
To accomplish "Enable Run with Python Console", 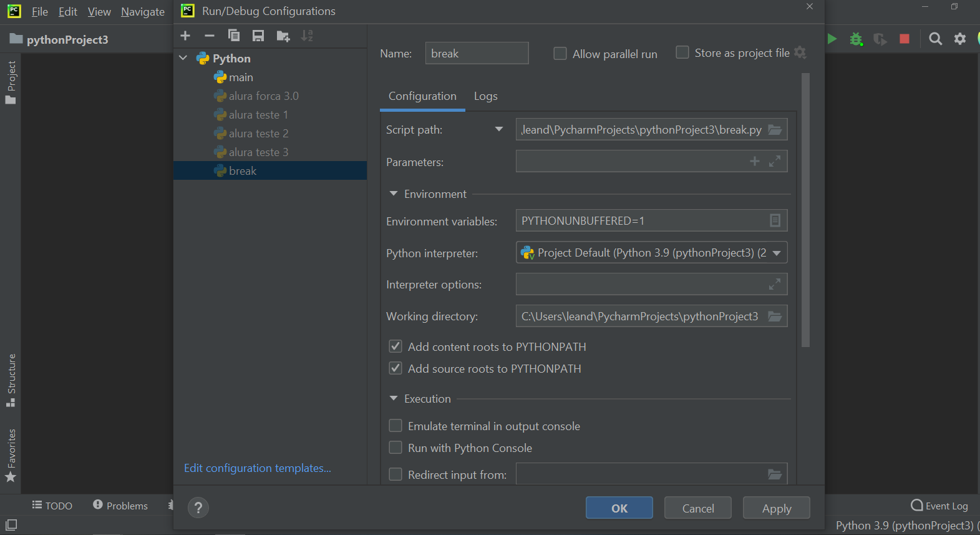I will click(395, 447).
